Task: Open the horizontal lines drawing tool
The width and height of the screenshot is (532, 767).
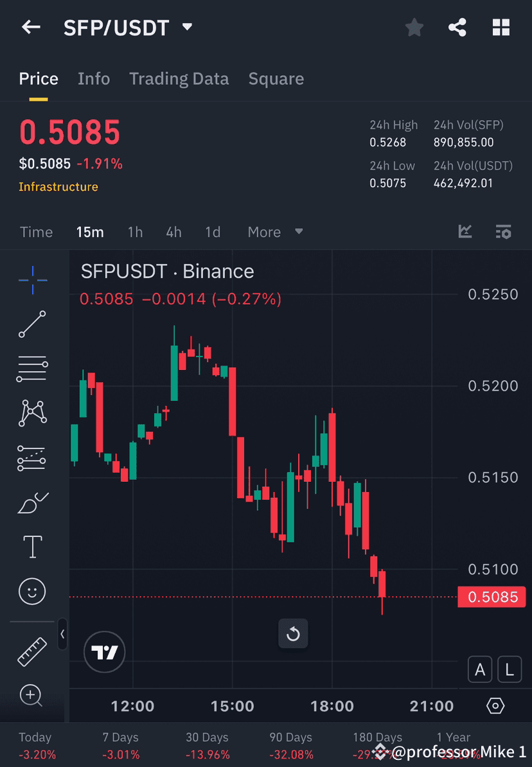Action: tap(32, 368)
